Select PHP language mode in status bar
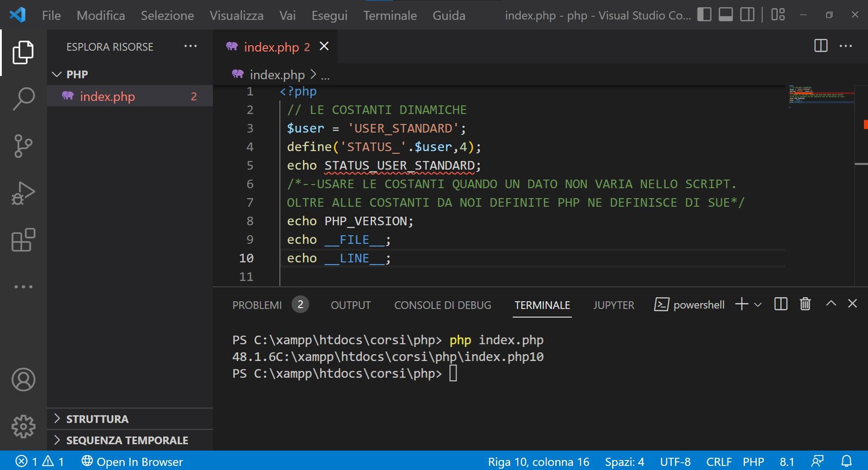 pos(753,461)
